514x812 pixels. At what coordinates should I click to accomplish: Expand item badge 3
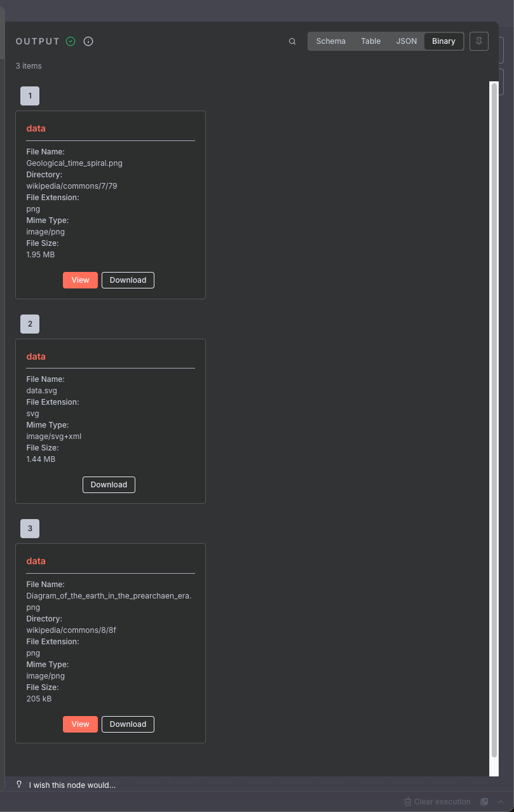coord(29,528)
